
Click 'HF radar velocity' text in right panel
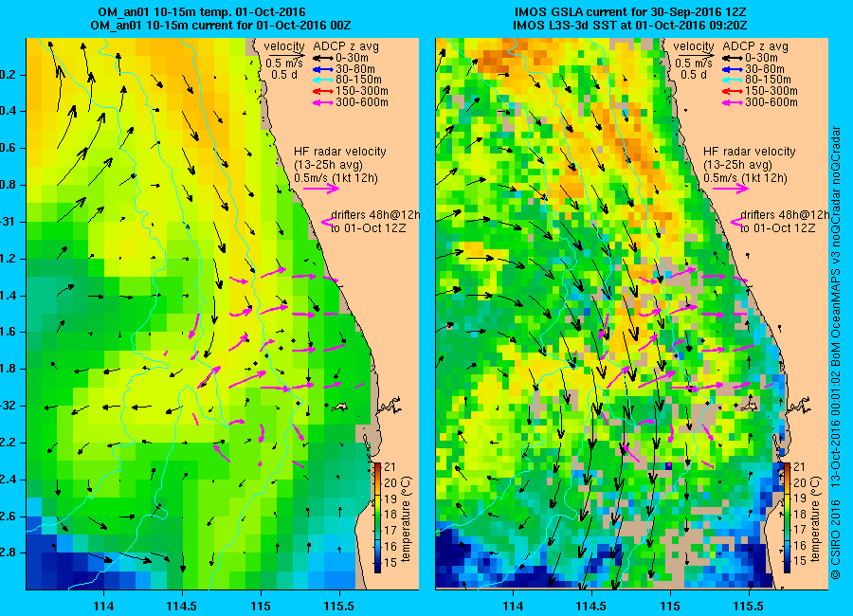point(750,152)
